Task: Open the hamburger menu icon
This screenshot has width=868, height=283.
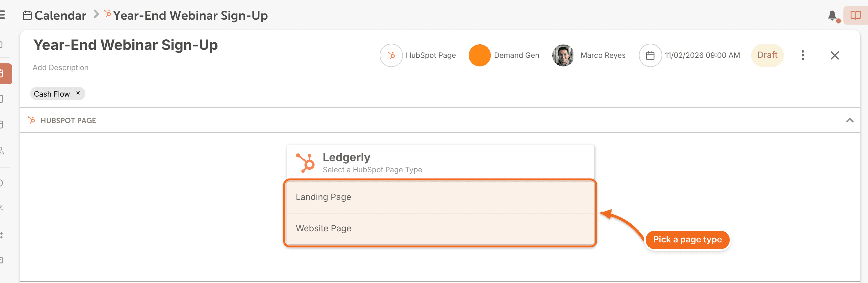Action: pyautogui.click(x=2, y=15)
